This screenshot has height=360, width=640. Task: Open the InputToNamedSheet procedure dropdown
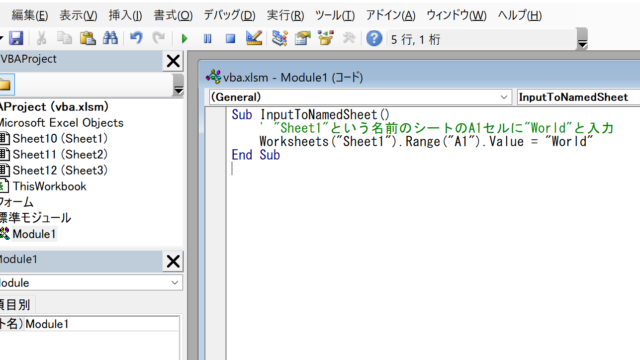click(x=578, y=97)
